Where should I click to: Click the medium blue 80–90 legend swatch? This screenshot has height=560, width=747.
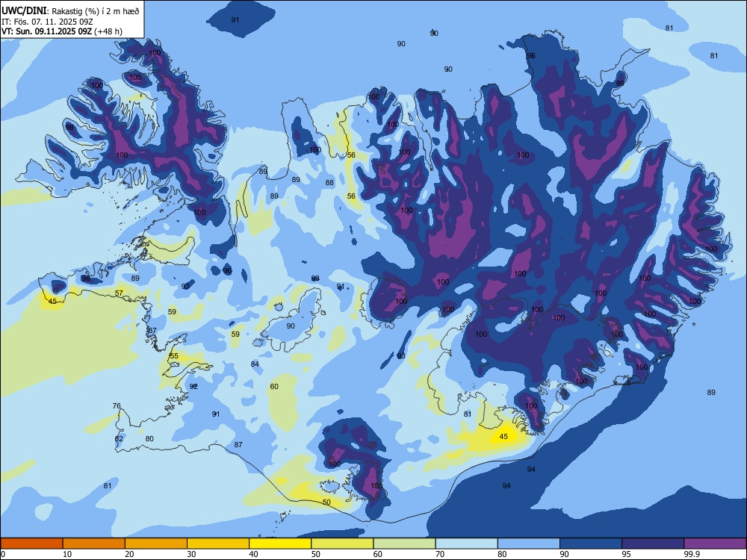(x=529, y=544)
